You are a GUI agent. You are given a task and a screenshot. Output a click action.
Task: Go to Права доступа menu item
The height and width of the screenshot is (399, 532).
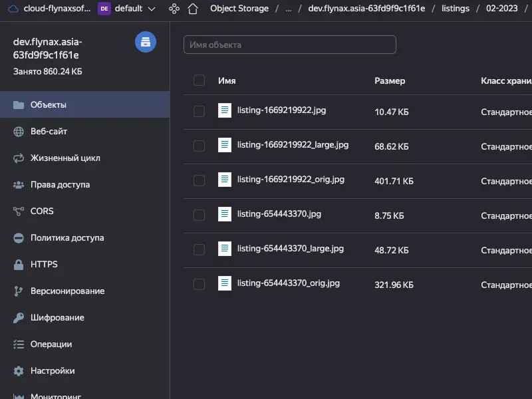(x=60, y=185)
